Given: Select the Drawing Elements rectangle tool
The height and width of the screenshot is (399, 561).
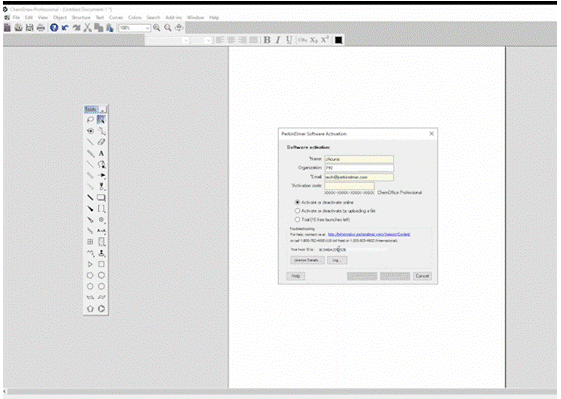Looking at the screenshot, I should point(102,198).
